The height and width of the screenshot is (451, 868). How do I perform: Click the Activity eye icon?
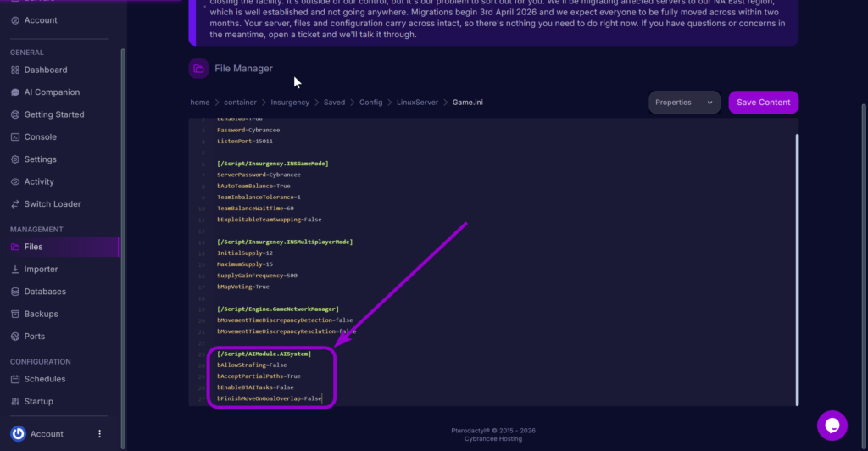(15, 181)
